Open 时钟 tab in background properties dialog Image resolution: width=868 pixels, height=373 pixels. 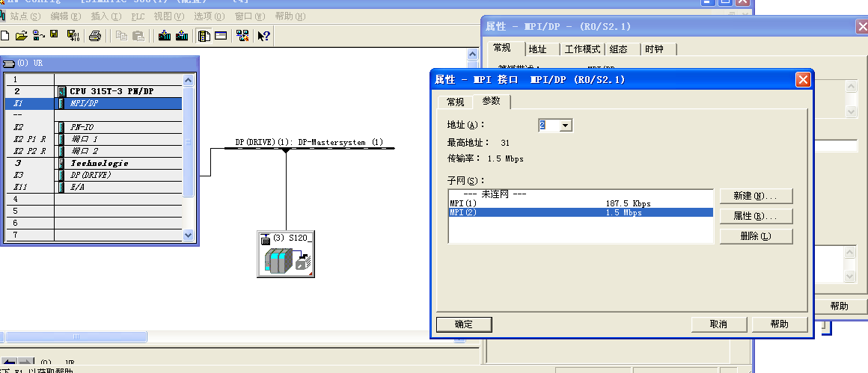click(654, 49)
